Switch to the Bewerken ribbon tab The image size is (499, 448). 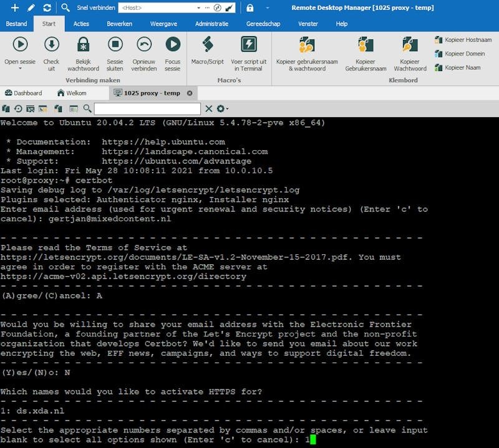tap(119, 24)
